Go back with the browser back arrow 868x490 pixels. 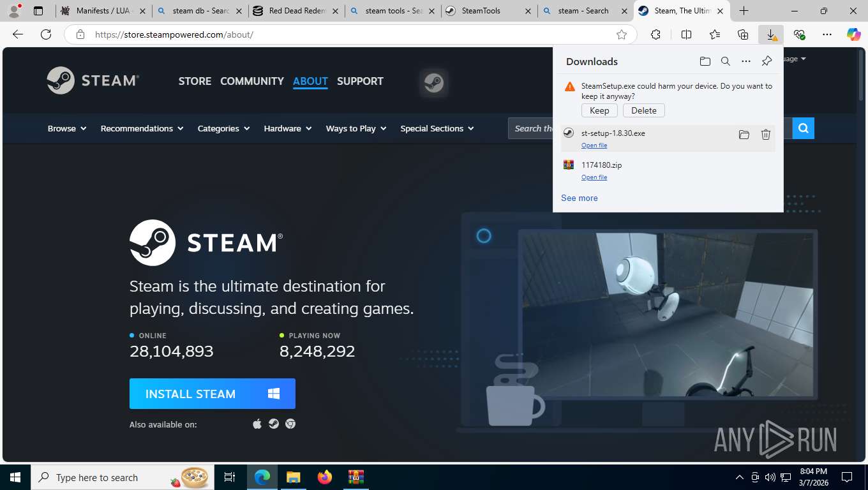tap(18, 34)
